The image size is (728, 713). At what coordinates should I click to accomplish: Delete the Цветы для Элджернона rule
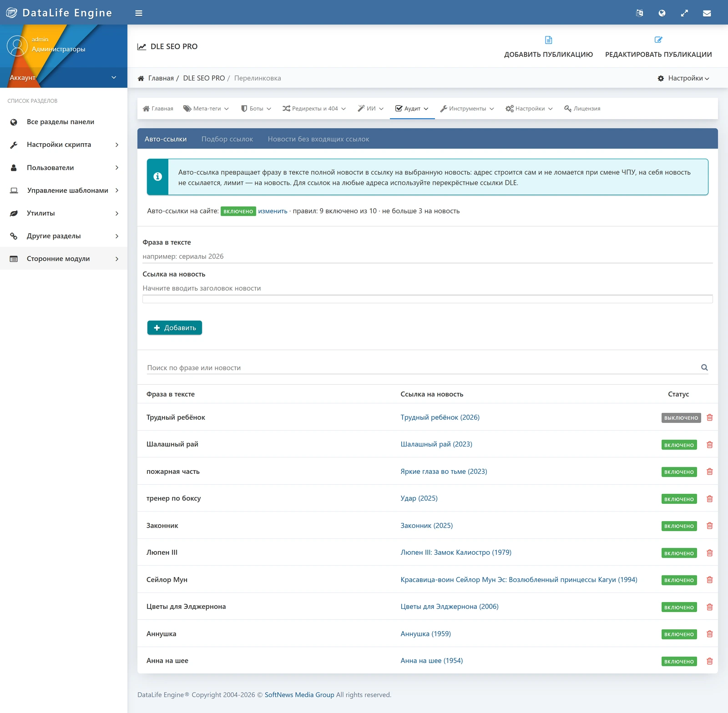(710, 607)
